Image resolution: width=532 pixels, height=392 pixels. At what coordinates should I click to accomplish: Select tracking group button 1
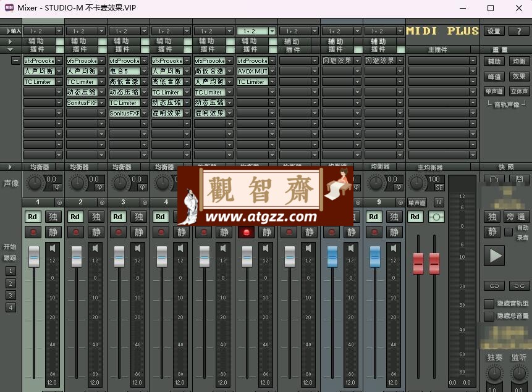(11, 271)
